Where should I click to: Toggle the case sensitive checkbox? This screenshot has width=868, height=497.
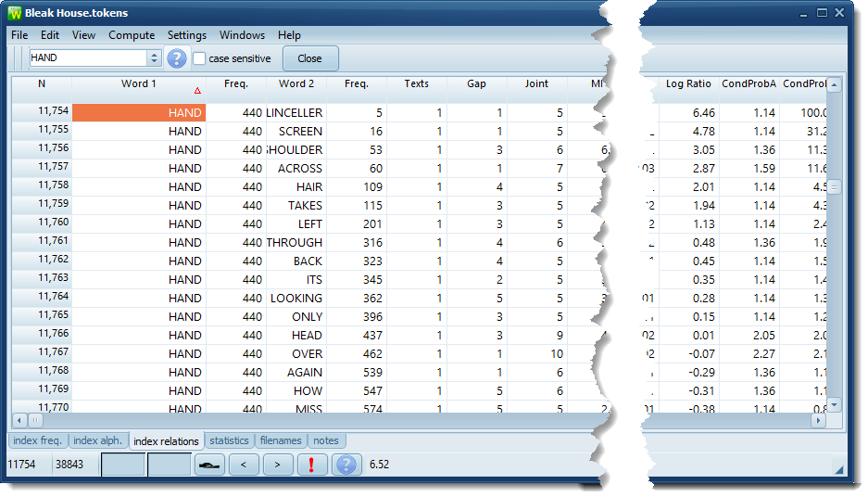click(x=199, y=58)
